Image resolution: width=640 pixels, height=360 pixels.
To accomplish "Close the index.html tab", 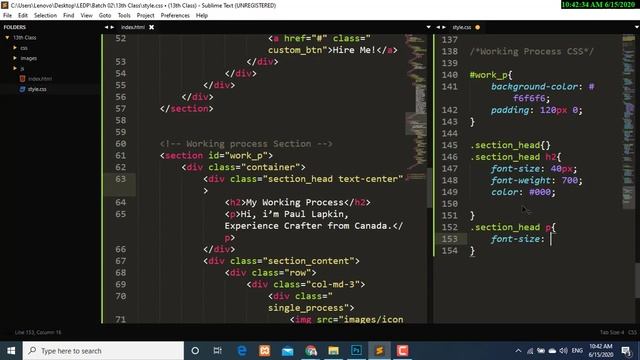I will pos(151,27).
